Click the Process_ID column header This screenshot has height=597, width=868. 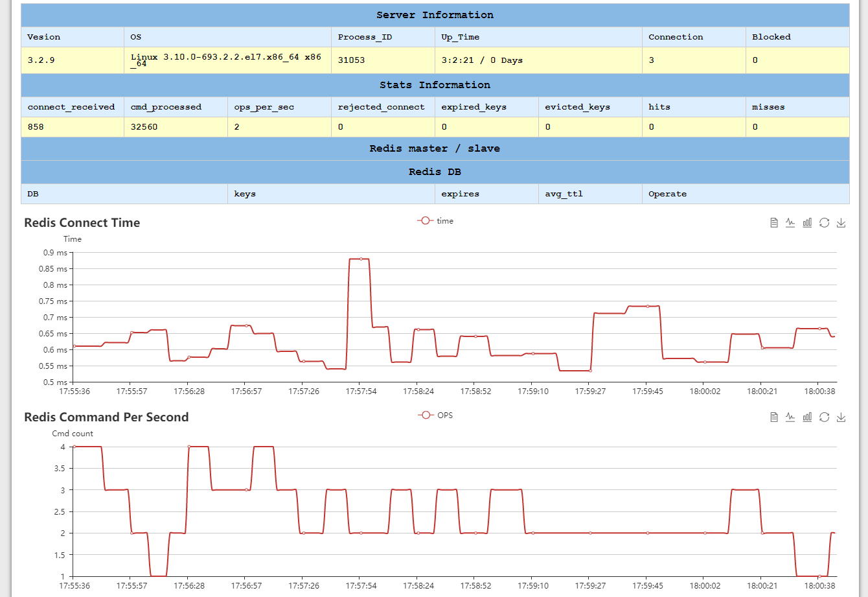coord(383,37)
